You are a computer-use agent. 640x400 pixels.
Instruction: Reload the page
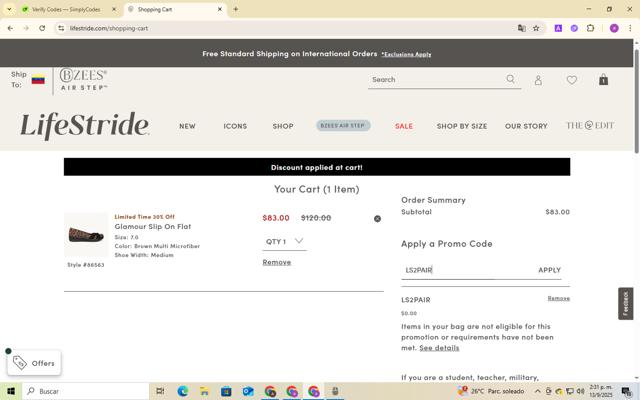point(42,28)
